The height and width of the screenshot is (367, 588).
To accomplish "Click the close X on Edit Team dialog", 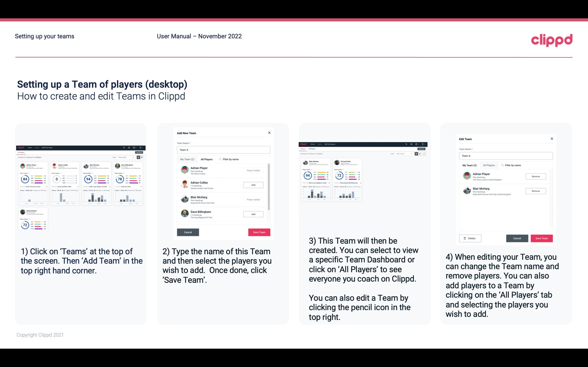I will [x=552, y=139].
